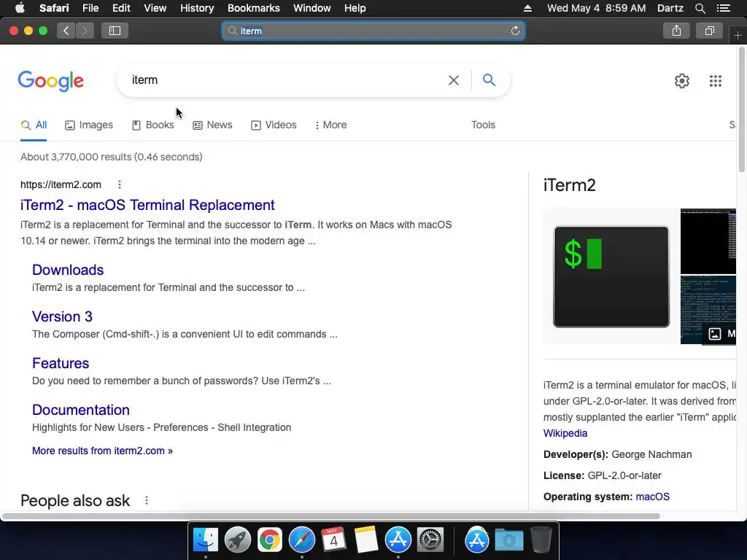This screenshot has height=560, width=747.
Task: Open the iTerm2 logo thumbnail
Action: click(x=611, y=276)
